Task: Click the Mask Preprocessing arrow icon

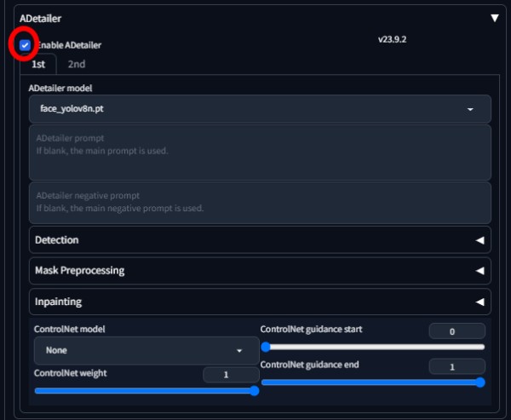Action: pos(479,271)
